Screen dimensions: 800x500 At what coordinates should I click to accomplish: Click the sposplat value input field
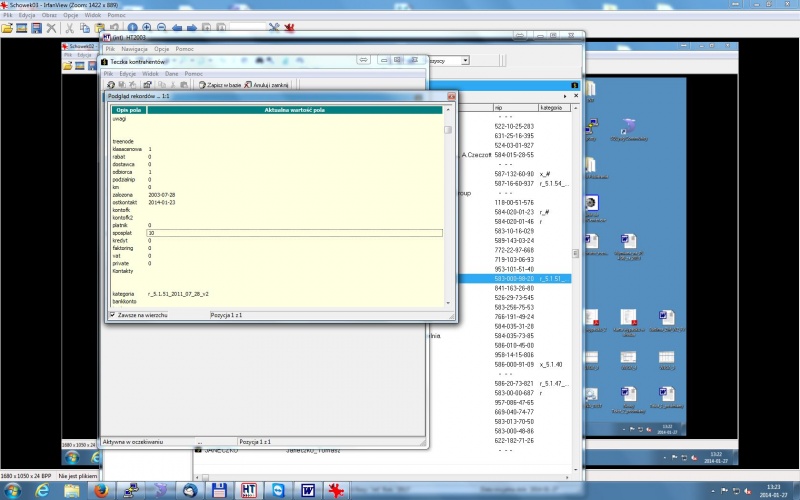[x=295, y=233]
